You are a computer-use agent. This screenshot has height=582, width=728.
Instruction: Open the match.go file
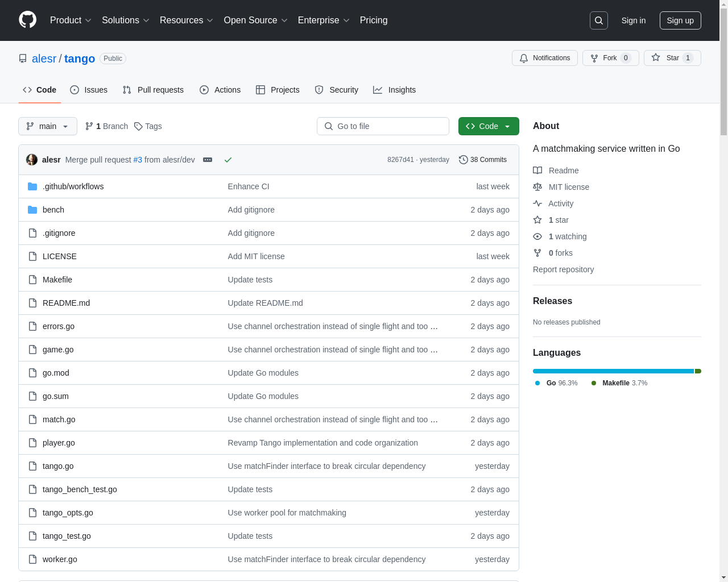point(59,419)
